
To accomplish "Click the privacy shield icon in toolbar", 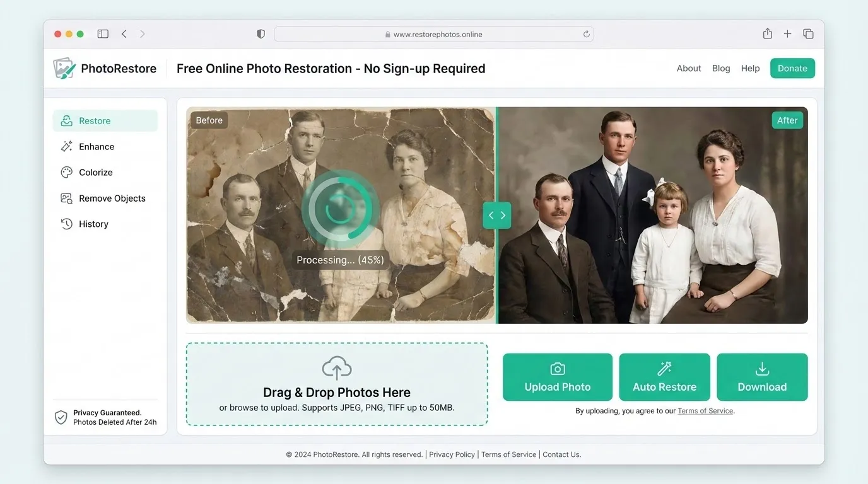I will click(x=261, y=34).
